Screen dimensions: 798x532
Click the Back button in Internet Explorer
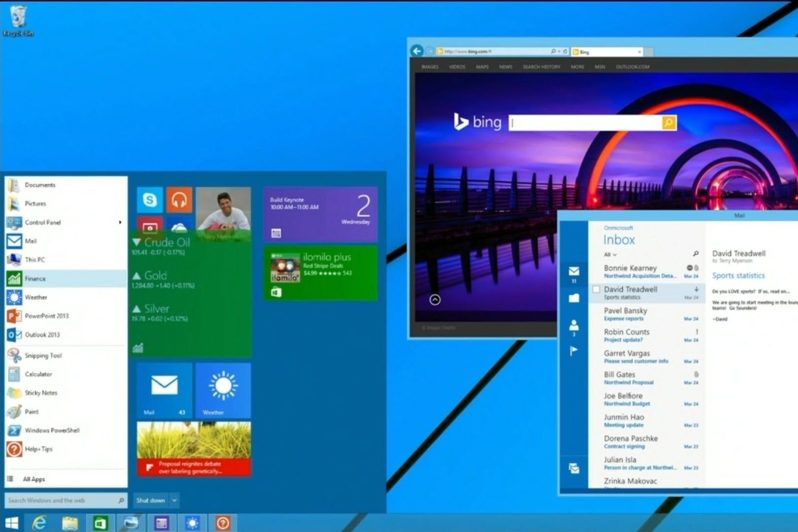coord(417,51)
